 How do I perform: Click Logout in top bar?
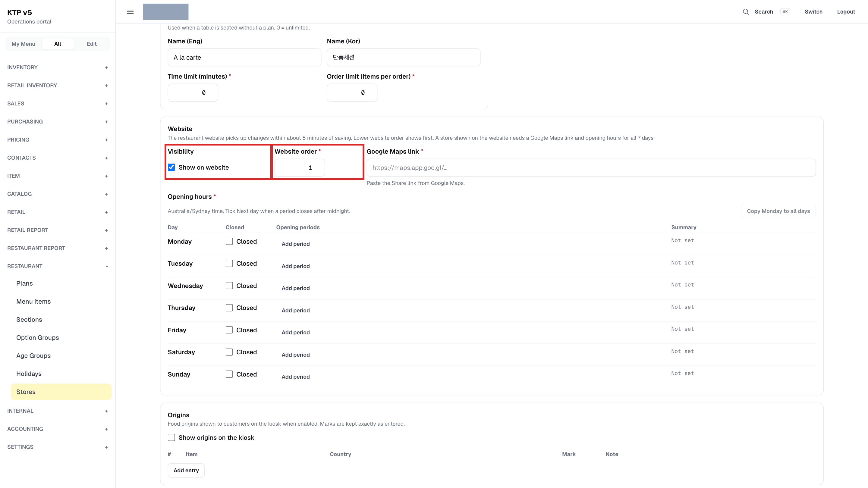click(846, 12)
